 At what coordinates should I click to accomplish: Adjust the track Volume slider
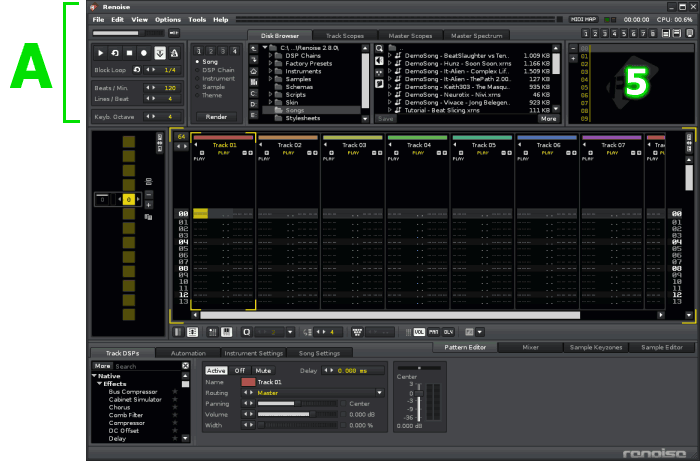[297, 415]
